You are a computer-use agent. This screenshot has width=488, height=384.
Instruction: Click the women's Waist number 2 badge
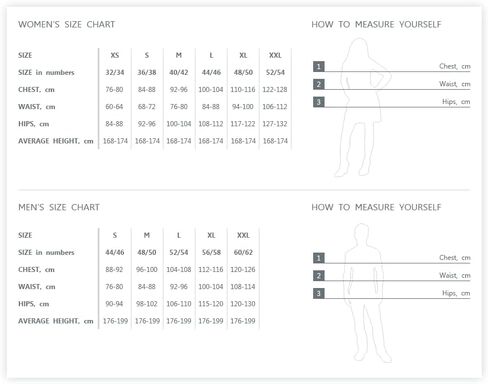(x=319, y=84)
